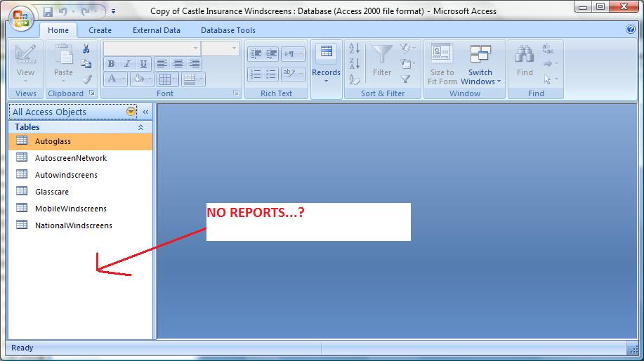The height and width of the screenshot is (361, 644).
Task: Toggle Underline formatting
Action: [143, 64]
